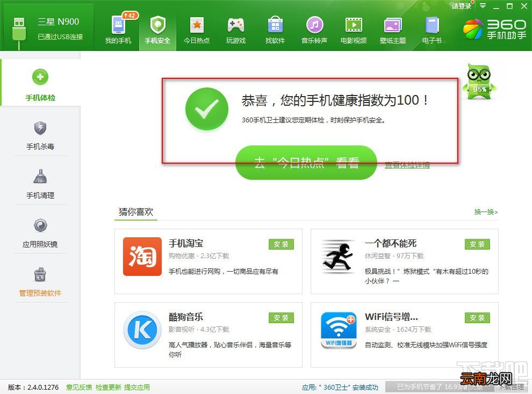The image size is (532, 394).
Task: Click the 手机淘宝 app icon
Action: tap(142, 257)
